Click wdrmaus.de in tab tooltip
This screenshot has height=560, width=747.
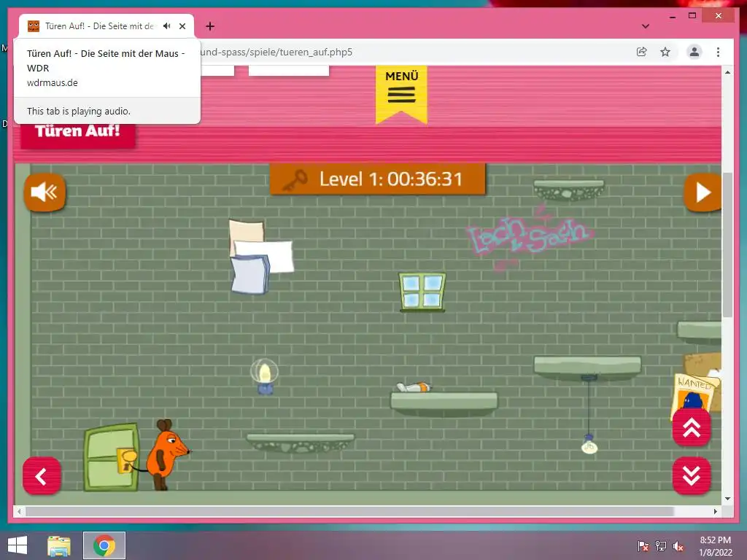(x=53, y=83)
